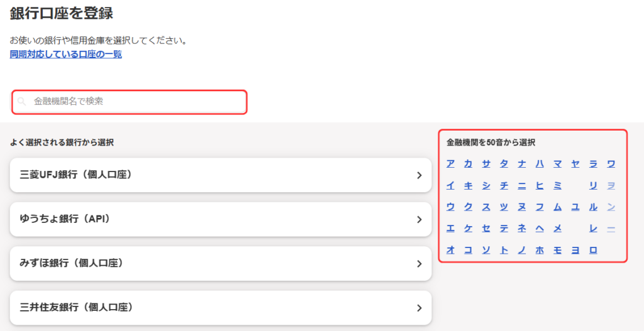Filter banks by kana ユ
This screenshot has width=644, height=331.
coord(575,207)
